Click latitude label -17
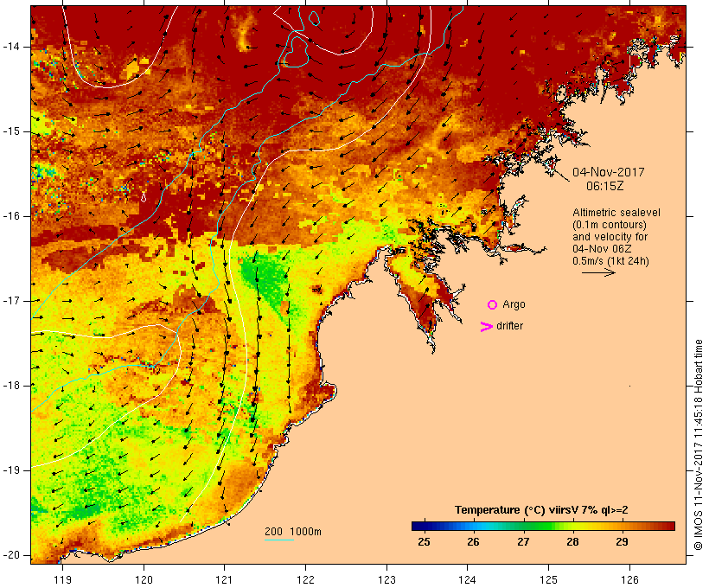Image resolution: width=709 pixels, height=588 pixels. pyautogui.click(x=10, y=301)
